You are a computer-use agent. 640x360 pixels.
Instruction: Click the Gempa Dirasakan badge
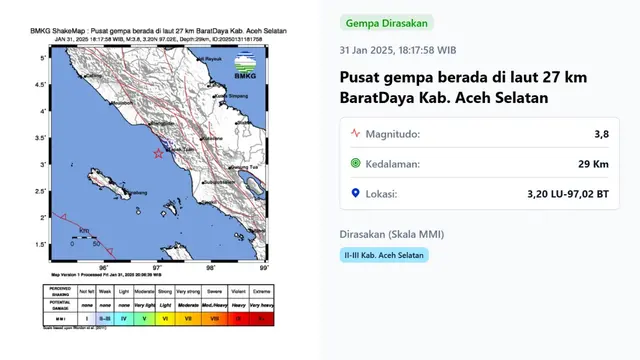(387, 23)
